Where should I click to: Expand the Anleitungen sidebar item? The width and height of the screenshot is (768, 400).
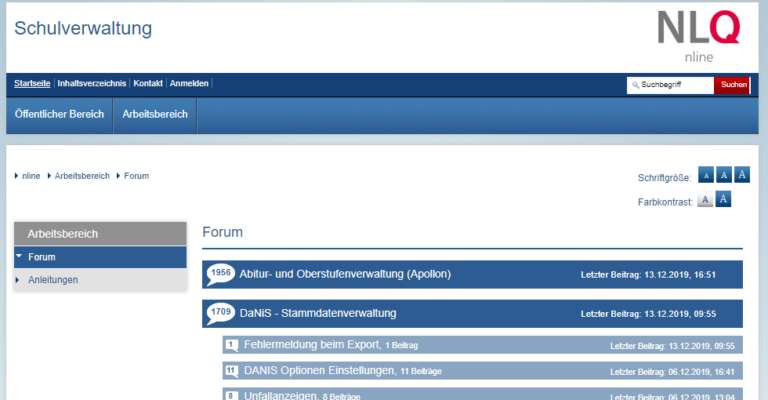pos(19,280)
